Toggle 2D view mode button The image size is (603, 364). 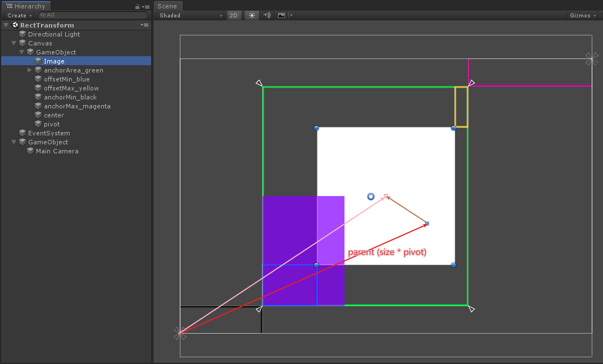coord(233,15)
